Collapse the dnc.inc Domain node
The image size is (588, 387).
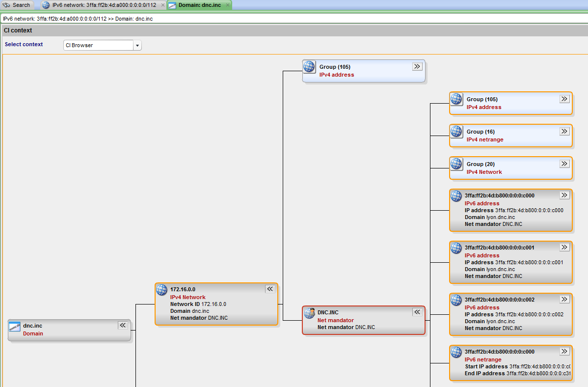pos(123,325)
